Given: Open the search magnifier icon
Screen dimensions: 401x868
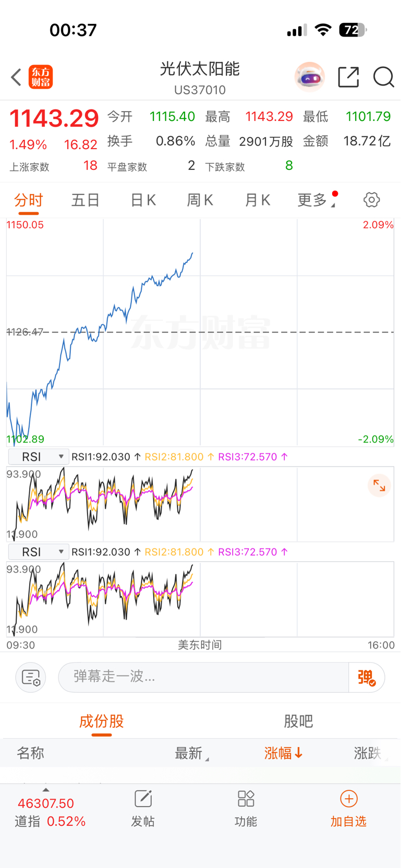Looking at the screenshot, I should (383, 77).
